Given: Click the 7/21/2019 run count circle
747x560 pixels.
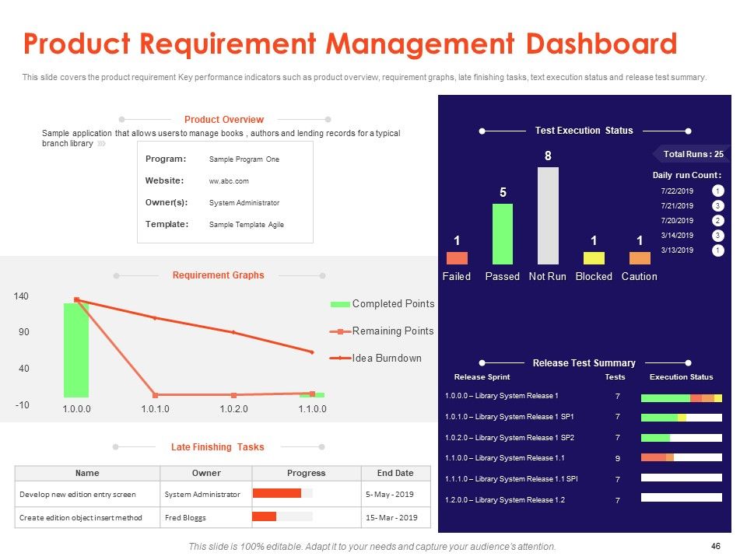Looking at the screenshot, I should 717,205.
